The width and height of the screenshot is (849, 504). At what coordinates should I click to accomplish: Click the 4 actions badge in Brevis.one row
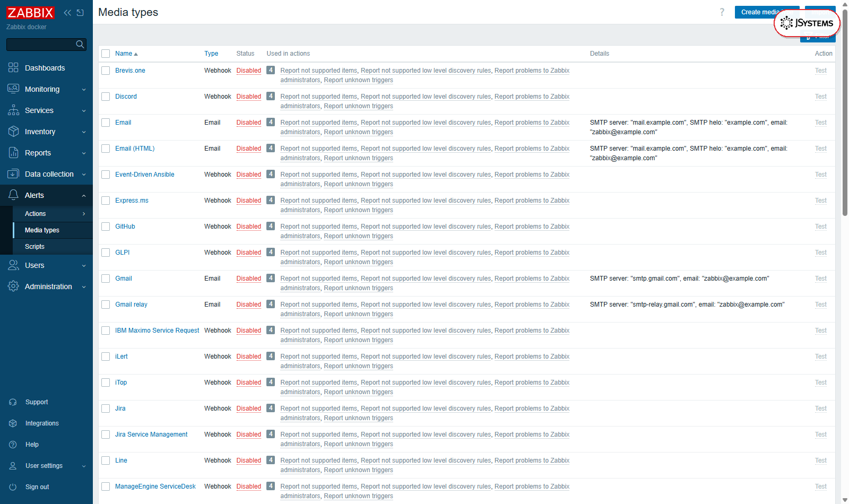pyautogui.click(x=271, y=70)
